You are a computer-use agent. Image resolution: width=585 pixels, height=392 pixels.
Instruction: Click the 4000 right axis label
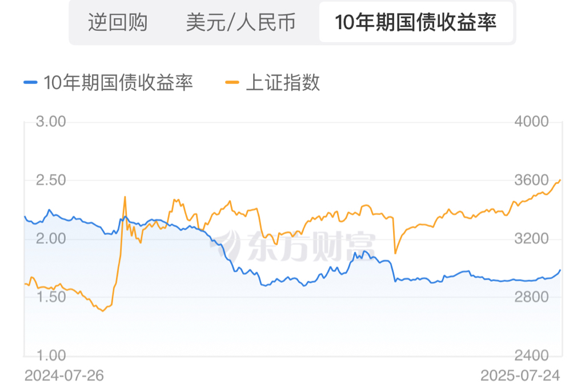(x=531, y=122)
